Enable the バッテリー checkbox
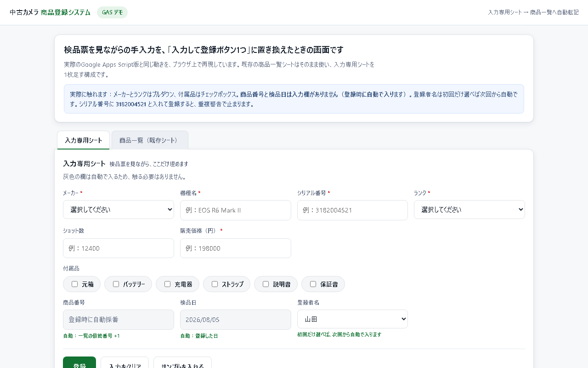The width and height of the screenshot is (588, 368). 116,284
